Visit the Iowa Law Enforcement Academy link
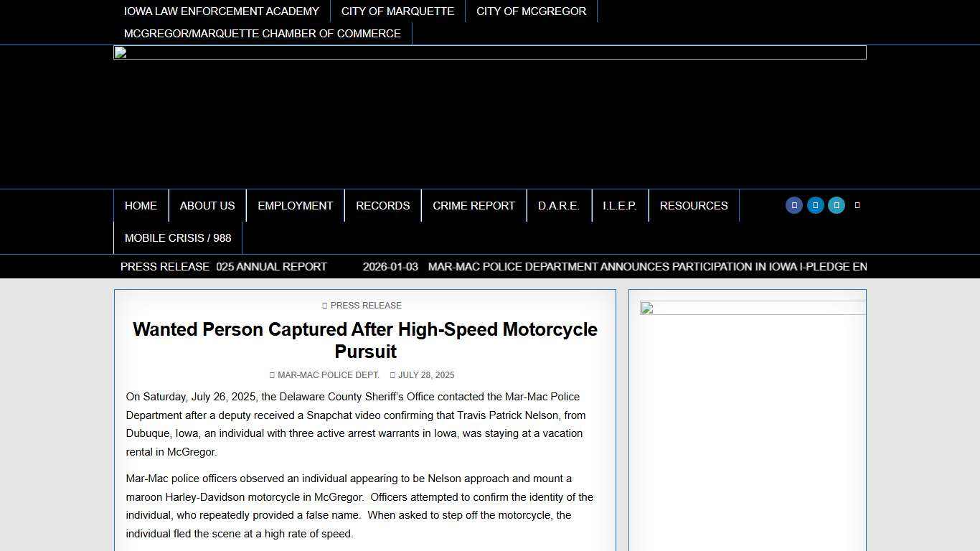Image resolution: width=980 pixels, height=551 pixels. pos(221,11)
